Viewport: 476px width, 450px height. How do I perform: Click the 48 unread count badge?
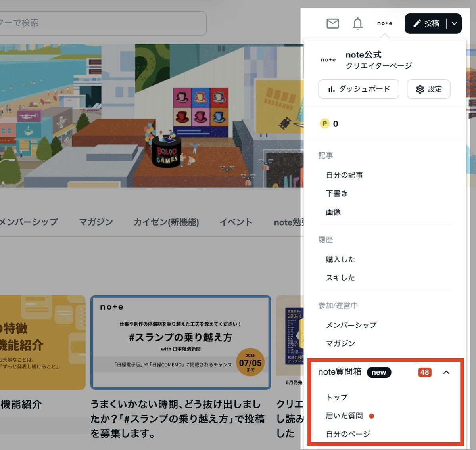(424, 372)
